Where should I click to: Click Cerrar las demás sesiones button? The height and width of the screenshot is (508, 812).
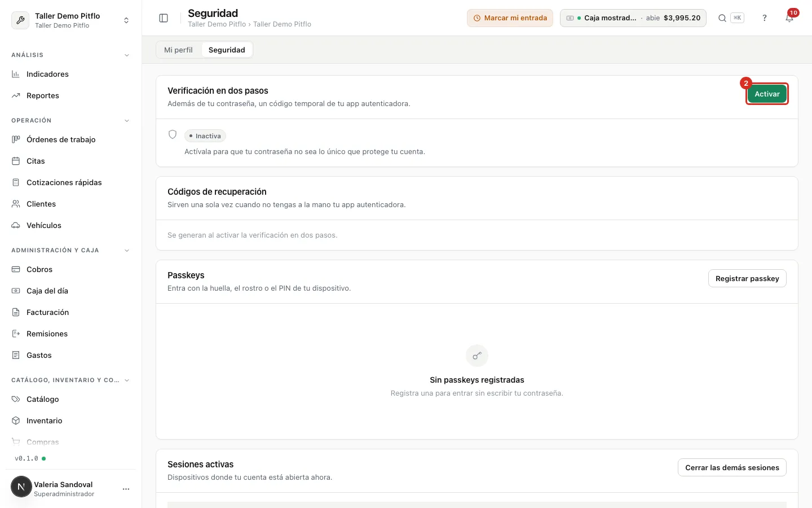732,467
